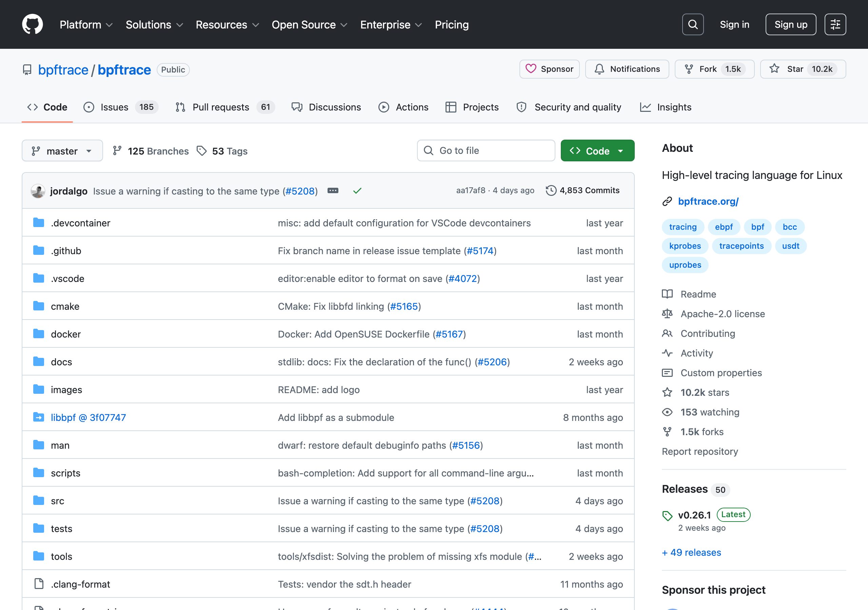This screenshot has width=868, height=610.
Task: Click the docker folder icon
Action: click(39, 334)
